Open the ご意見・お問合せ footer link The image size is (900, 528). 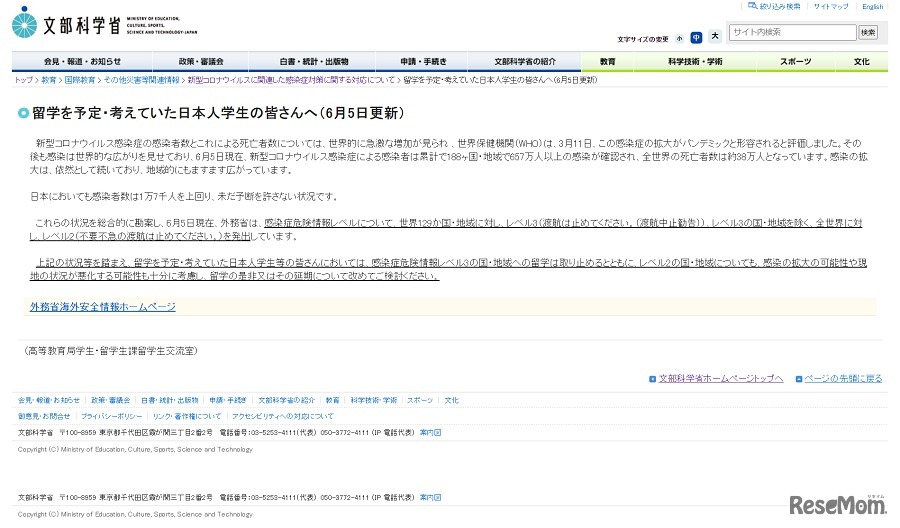pos(44,417)
